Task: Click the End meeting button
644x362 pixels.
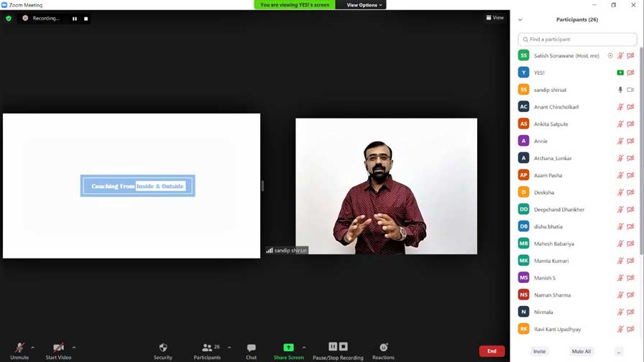Action: coord(492,351)
